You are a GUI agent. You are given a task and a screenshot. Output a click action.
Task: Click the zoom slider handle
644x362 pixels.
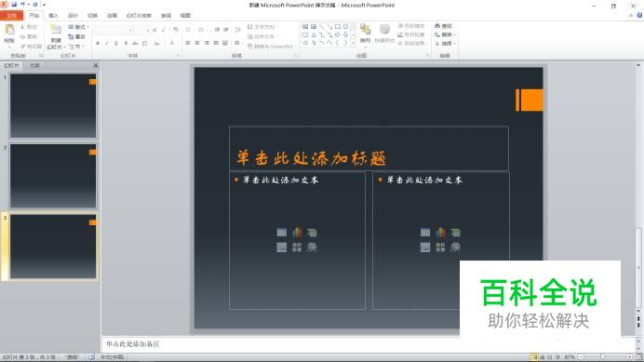[x=602, y=357]
